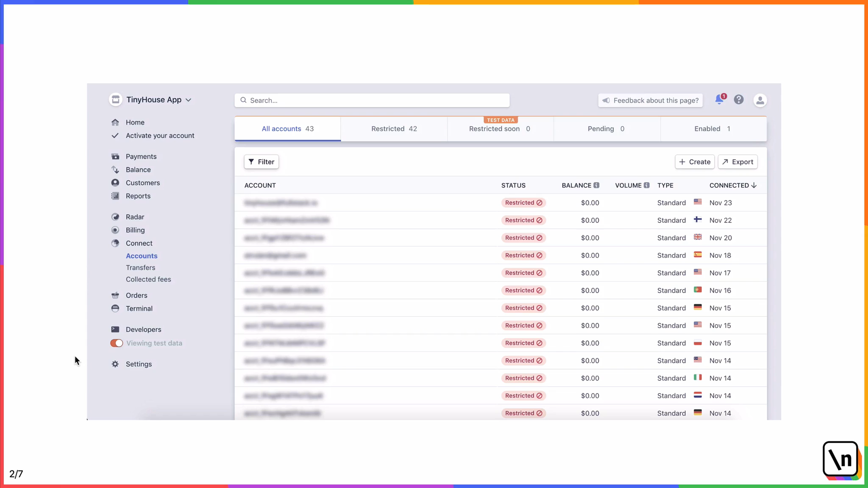Open the help menu
868x488 pixels.
(x=739, y=100)
